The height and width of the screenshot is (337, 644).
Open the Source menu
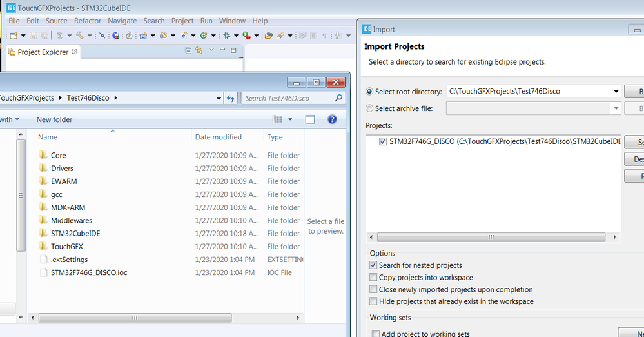click(56, 21)
